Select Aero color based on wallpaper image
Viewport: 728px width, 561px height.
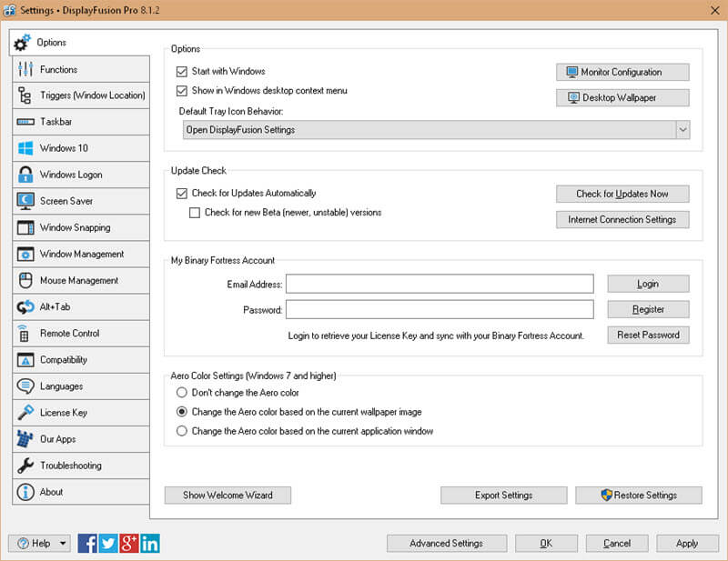[x=181, y=412]
